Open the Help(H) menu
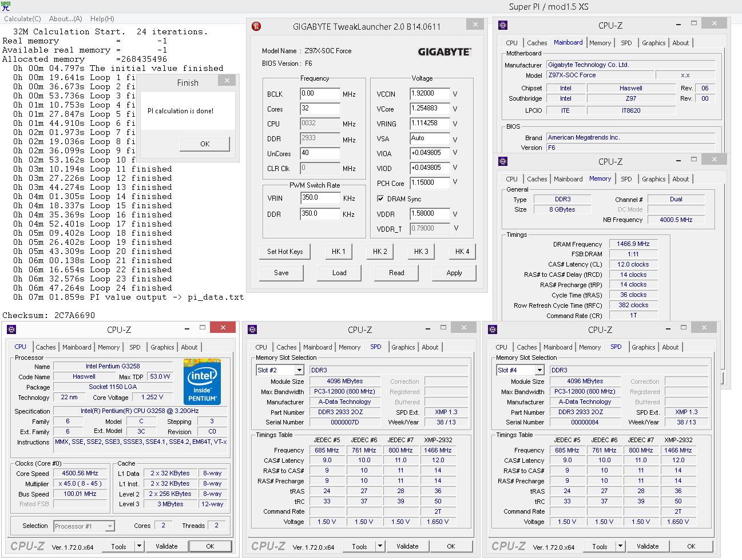The width and height of the screenshot is (742, 560). click(102, 19)
